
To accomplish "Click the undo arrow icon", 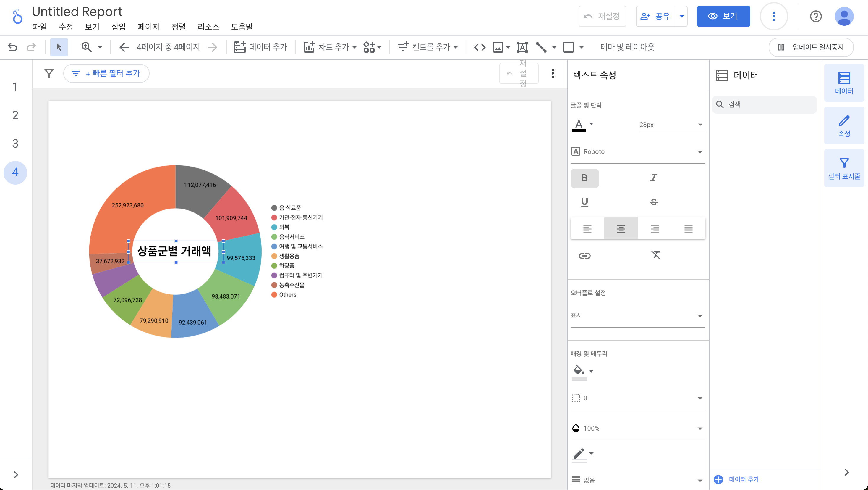I will click(12, 47).
